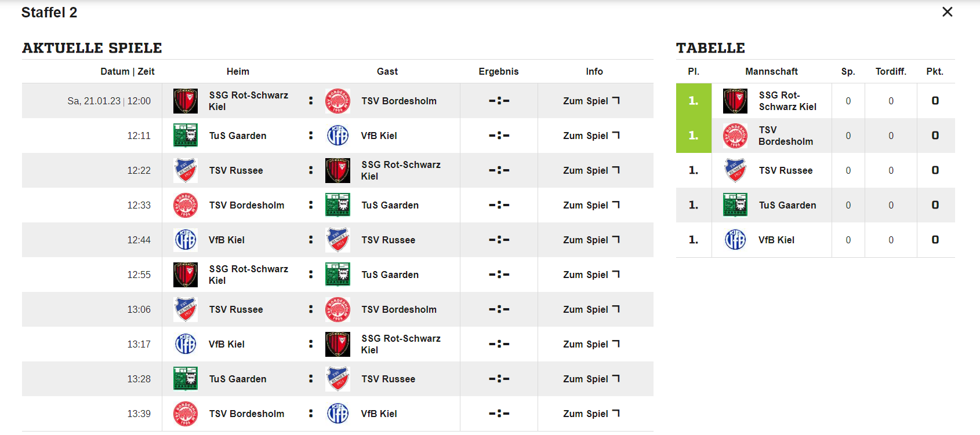This screenshot has height=435, width=980.
Task: Select SSG Rot-Schwarz Kiel in the Tabelle
Action: point(787,101)
